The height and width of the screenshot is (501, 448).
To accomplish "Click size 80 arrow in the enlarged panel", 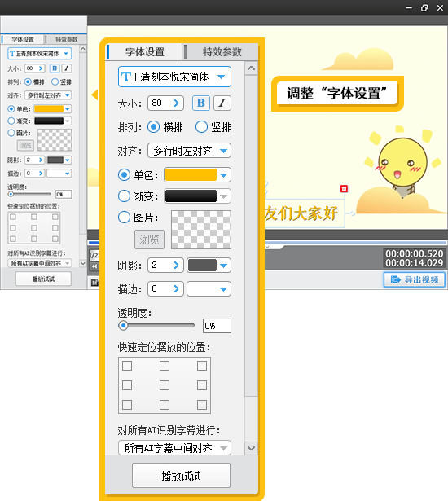I will [x=176, y=103].
